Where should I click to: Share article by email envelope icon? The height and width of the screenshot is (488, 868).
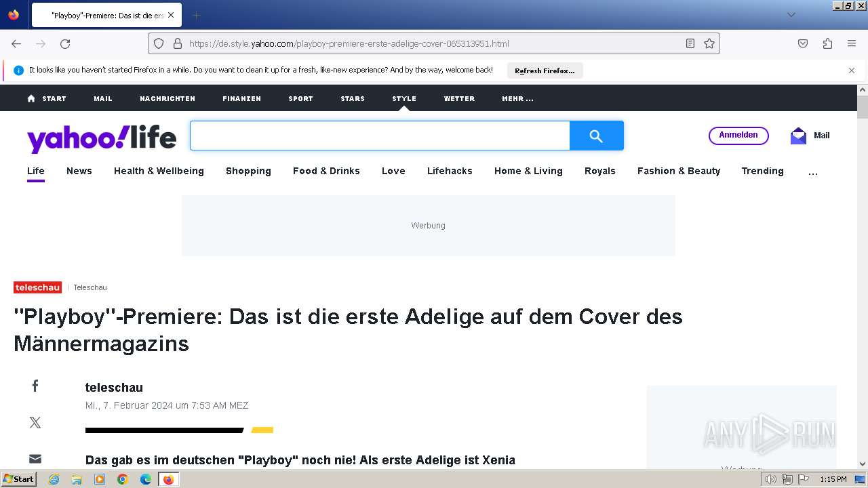[35, 459]
